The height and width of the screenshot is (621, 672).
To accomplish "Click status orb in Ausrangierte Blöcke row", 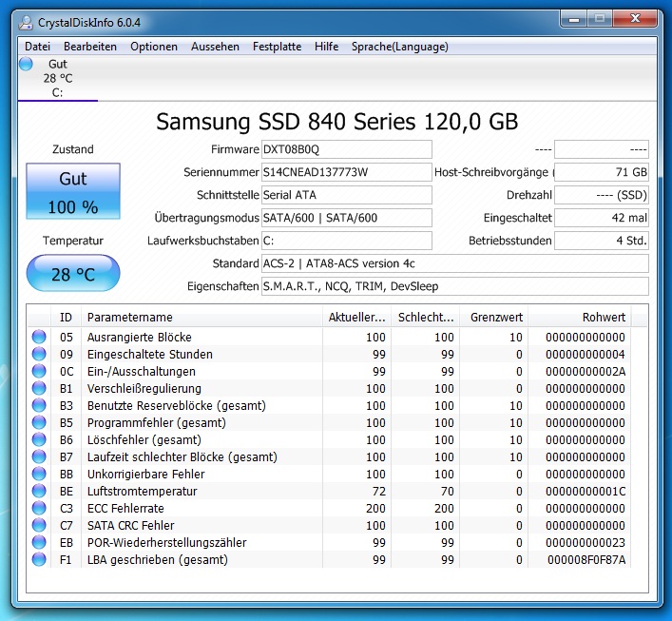I will point(39,337).
